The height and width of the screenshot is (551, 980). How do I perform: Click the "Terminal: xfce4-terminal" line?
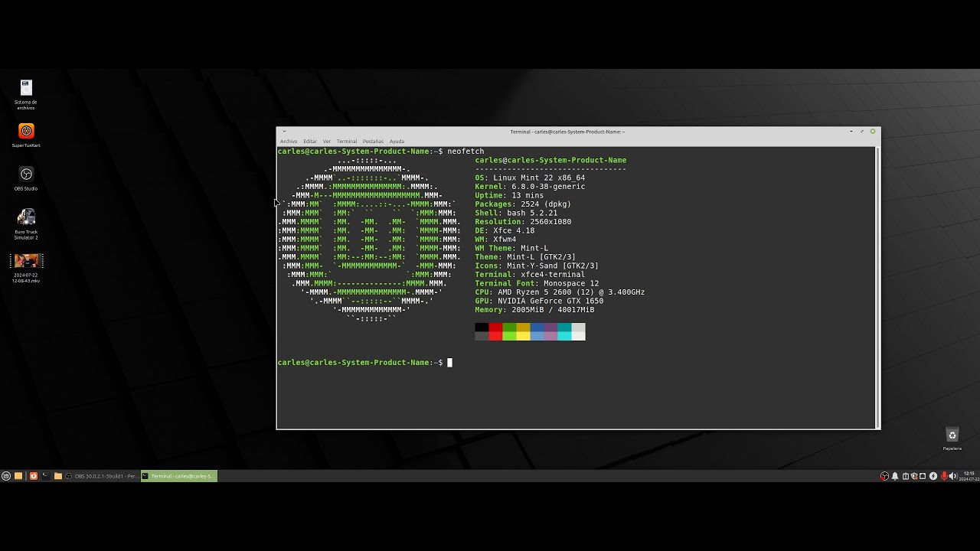[530, 275]
